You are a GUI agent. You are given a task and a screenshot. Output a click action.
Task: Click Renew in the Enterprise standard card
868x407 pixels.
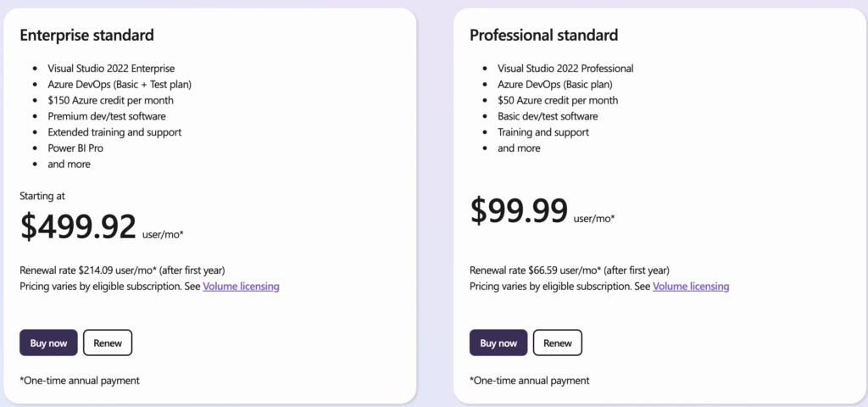click(108, 343)
